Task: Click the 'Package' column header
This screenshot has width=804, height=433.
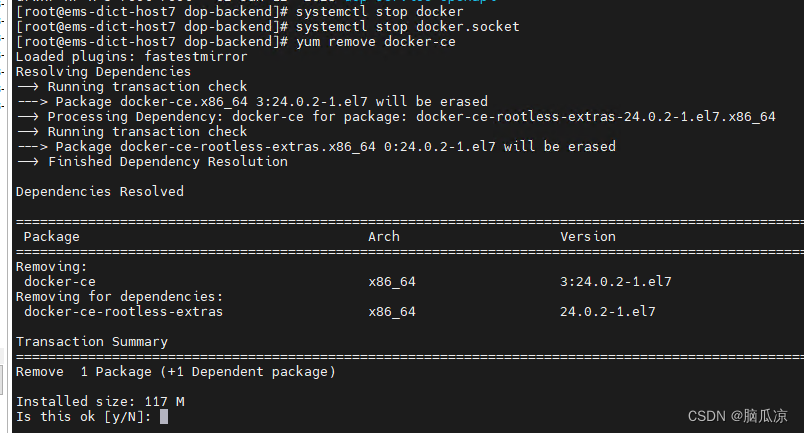Action: (x=52, y=237)
